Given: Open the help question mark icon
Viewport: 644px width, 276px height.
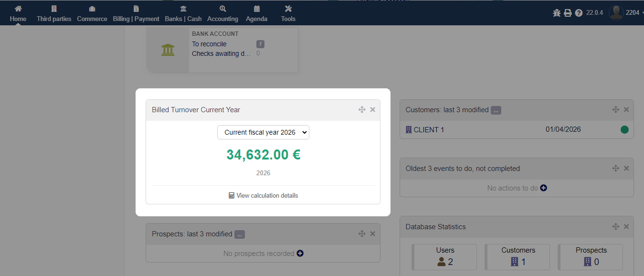Looking at the screenshot, I should pyautogui.click(x=579, y=13).
